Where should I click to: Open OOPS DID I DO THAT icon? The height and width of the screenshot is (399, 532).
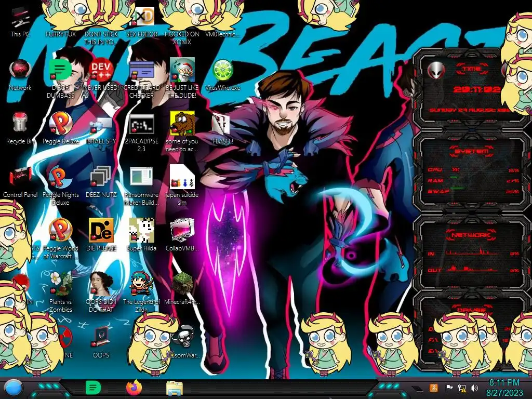pos(101,292)
